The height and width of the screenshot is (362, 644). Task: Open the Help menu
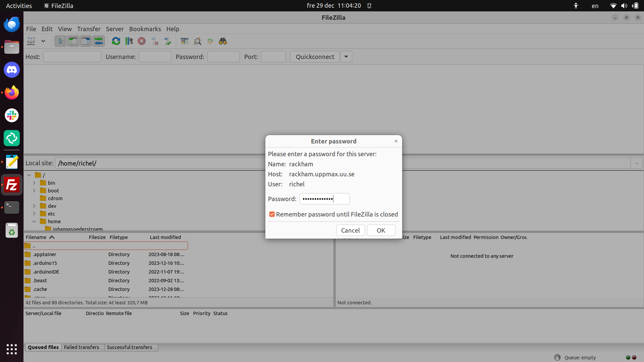173,29
